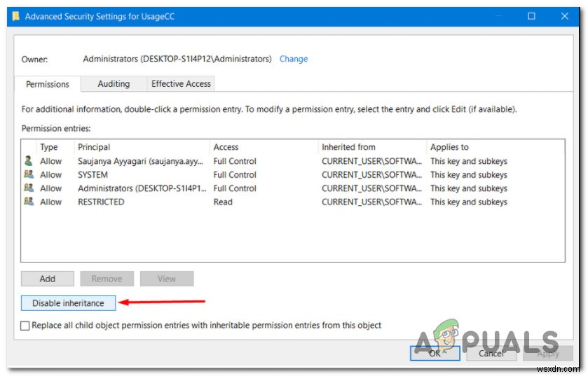Click Full Control in the Administrators row
Viewport: 588px width, 376px height.
tap(235, 188)
